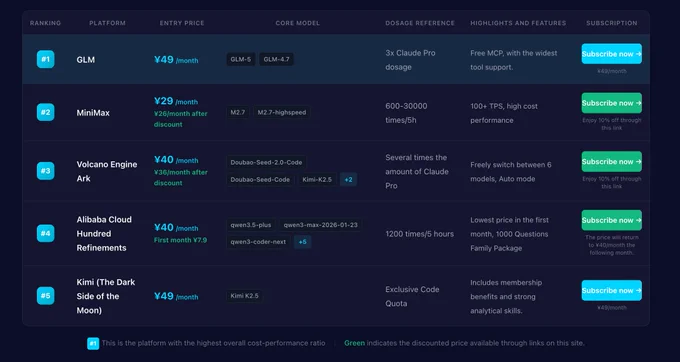Click the Alibaba Cloud Hundred Refinements name
This screenshot has height=362, width=680.
tap(104, 234)
